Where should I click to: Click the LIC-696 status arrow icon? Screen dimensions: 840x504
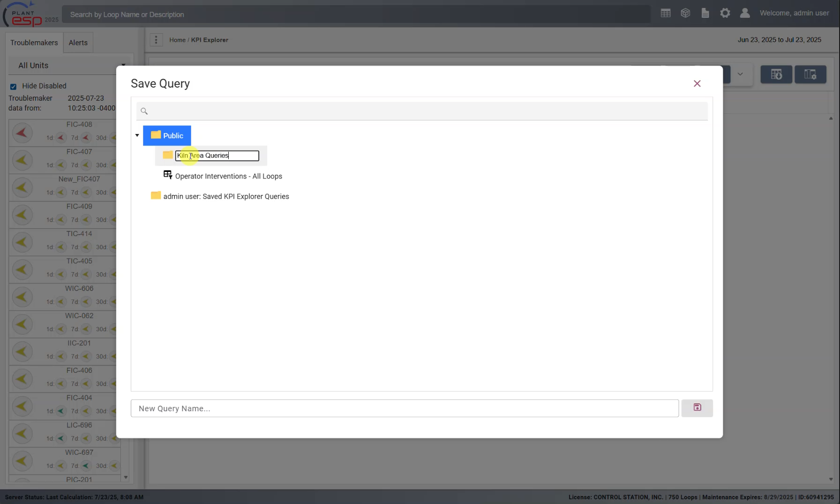click(22, 434)
